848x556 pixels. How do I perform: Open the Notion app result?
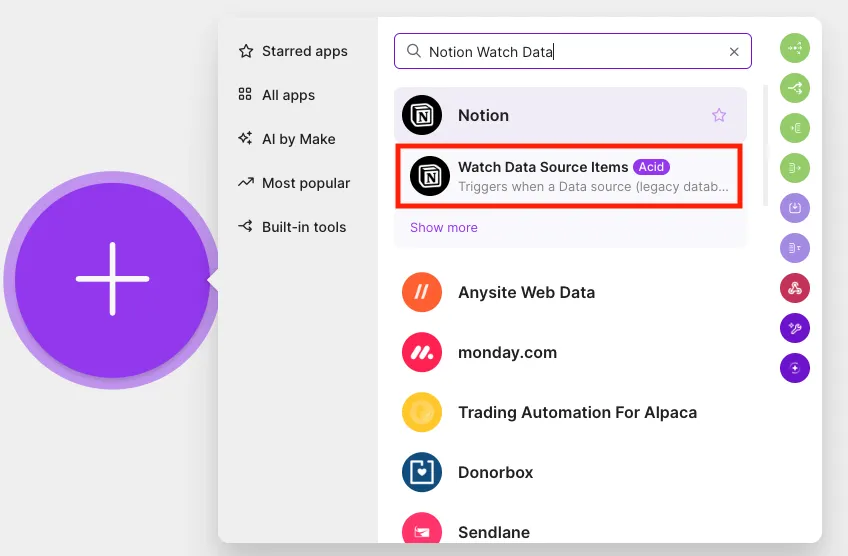point(571,115)
